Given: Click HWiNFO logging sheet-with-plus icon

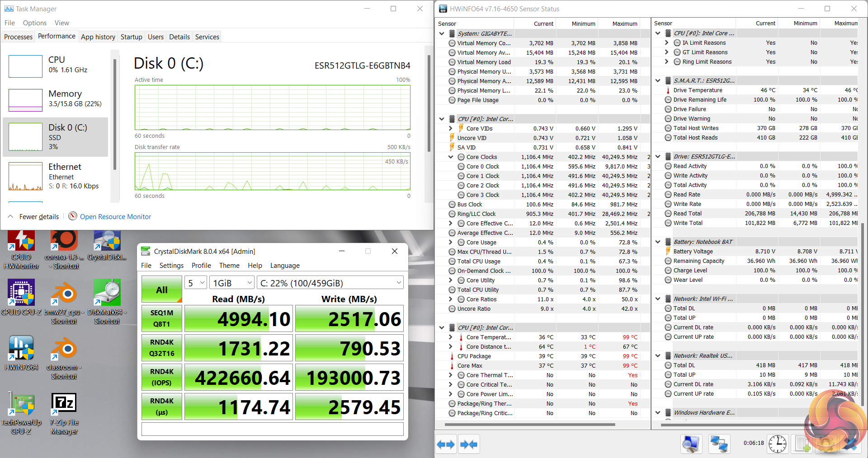Looking at the screenshot, I should 803,444.
